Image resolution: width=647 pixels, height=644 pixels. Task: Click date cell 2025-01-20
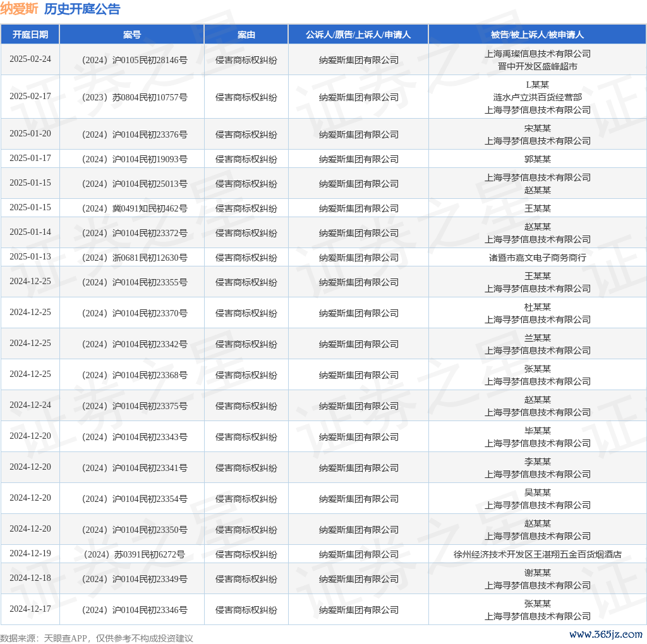click(x=30, y=133)
